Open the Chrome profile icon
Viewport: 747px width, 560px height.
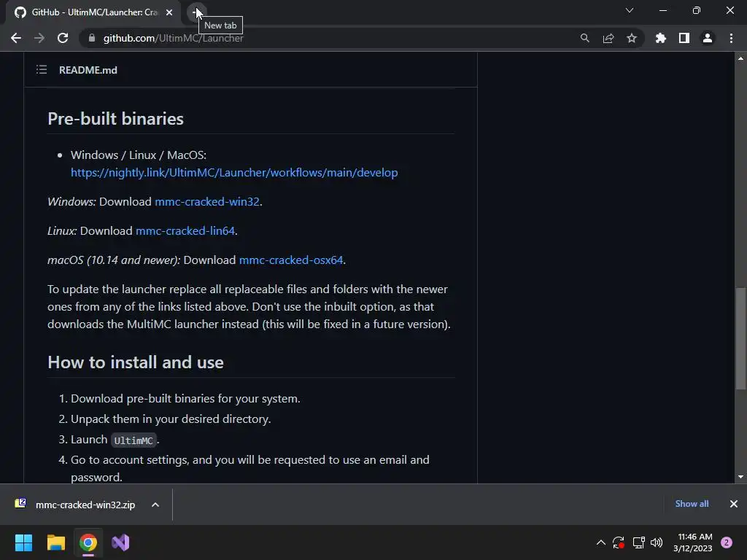click(x=707, y=38)
